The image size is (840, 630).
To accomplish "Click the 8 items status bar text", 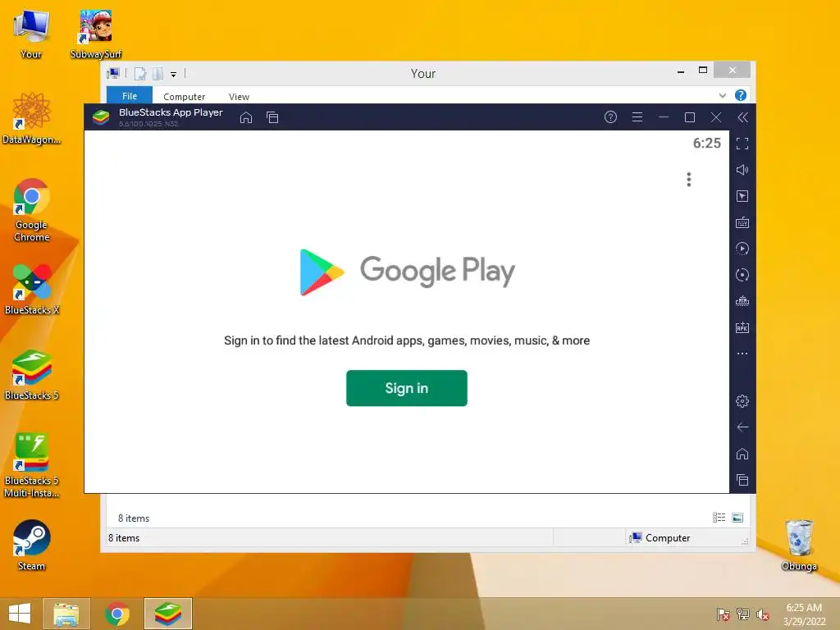I will tap(124, 538).
